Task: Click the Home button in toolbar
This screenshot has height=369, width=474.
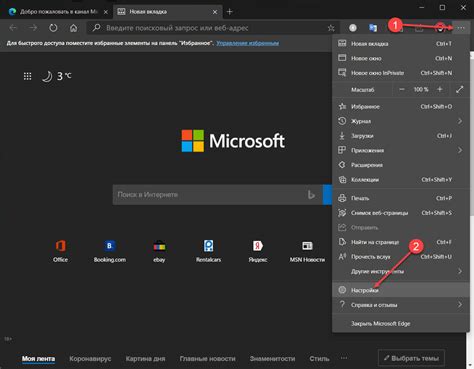Action: click(73, 28)
